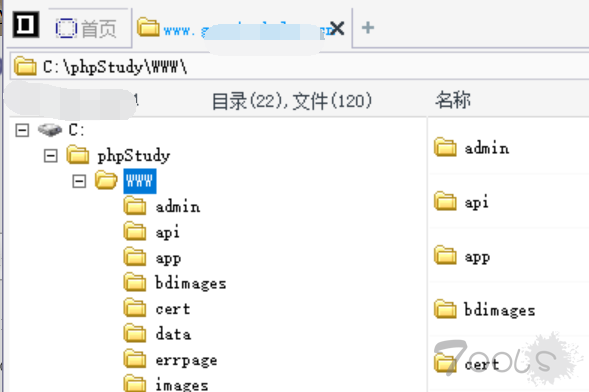
Task: Click cert folder icon in file list
Action: click(445, 363)
